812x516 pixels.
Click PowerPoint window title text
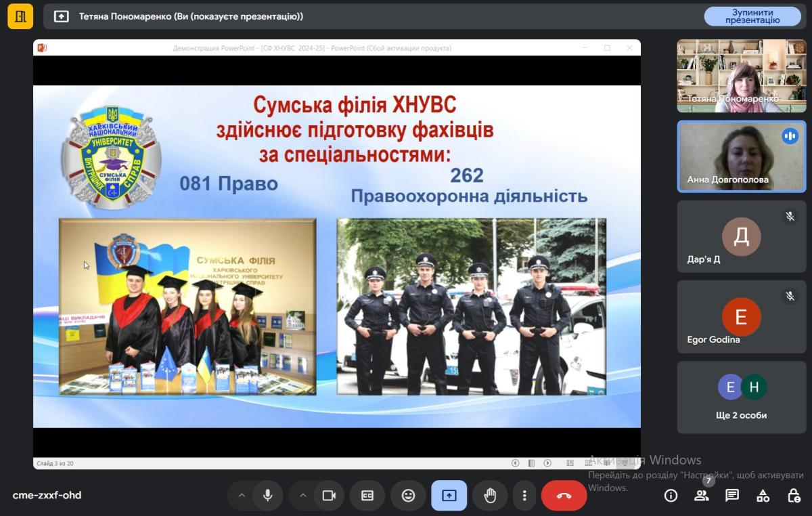pos(312,48)
